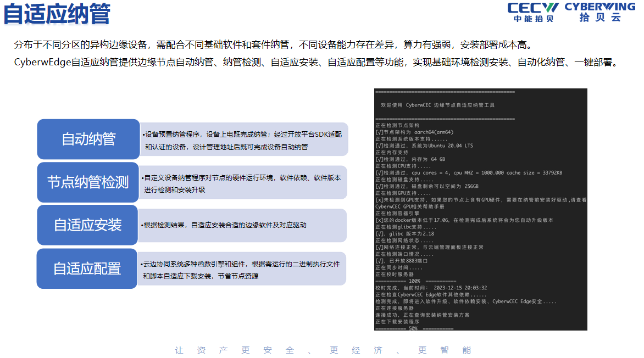The width and height of the screenshot is (644, 358).
Task: Select the 自动纳管 blue box
Action: (88, 139)
